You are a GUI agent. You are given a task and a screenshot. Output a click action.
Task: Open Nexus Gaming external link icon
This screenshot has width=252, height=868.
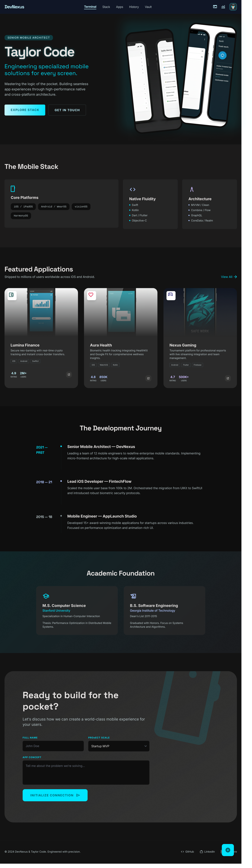pos(228,378)
